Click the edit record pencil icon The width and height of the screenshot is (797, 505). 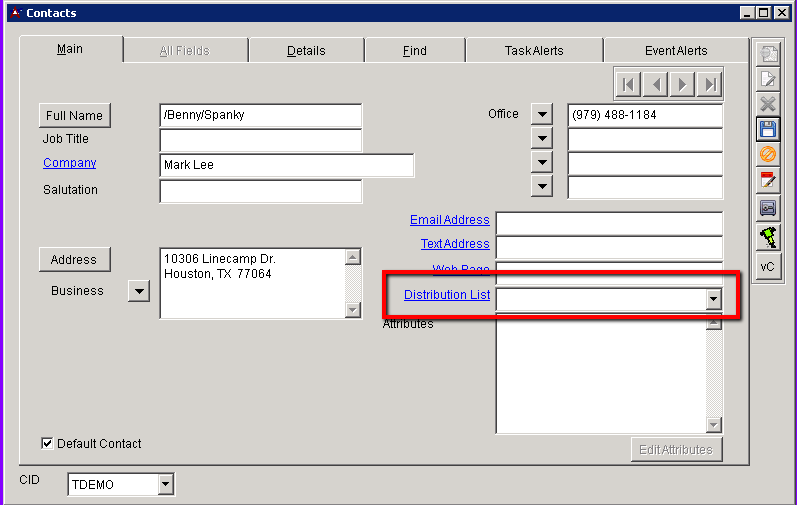pyautogui.click(x=768, y=79)
